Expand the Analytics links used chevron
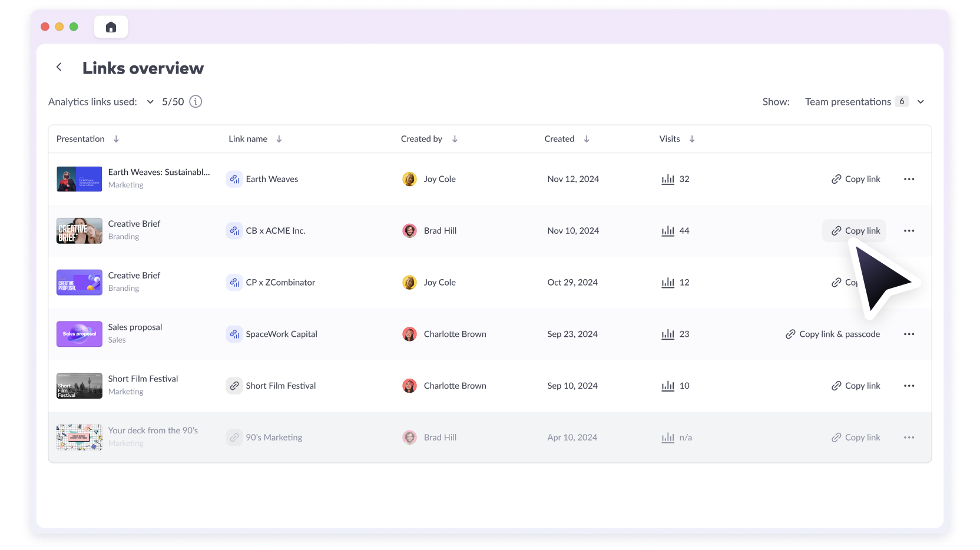The height and width of the screenshot is (550, 980). coord(150,102)
